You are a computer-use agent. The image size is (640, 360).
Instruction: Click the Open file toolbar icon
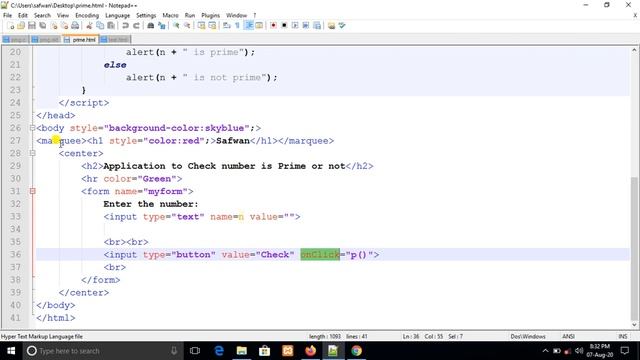(x=21, y=26)
